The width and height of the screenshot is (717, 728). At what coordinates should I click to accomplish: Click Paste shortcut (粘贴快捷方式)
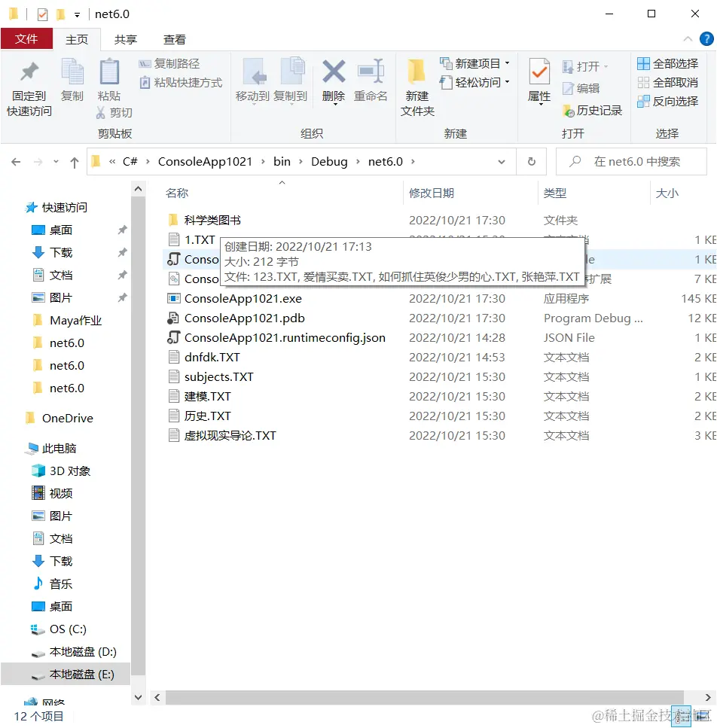tap(181, 83)
